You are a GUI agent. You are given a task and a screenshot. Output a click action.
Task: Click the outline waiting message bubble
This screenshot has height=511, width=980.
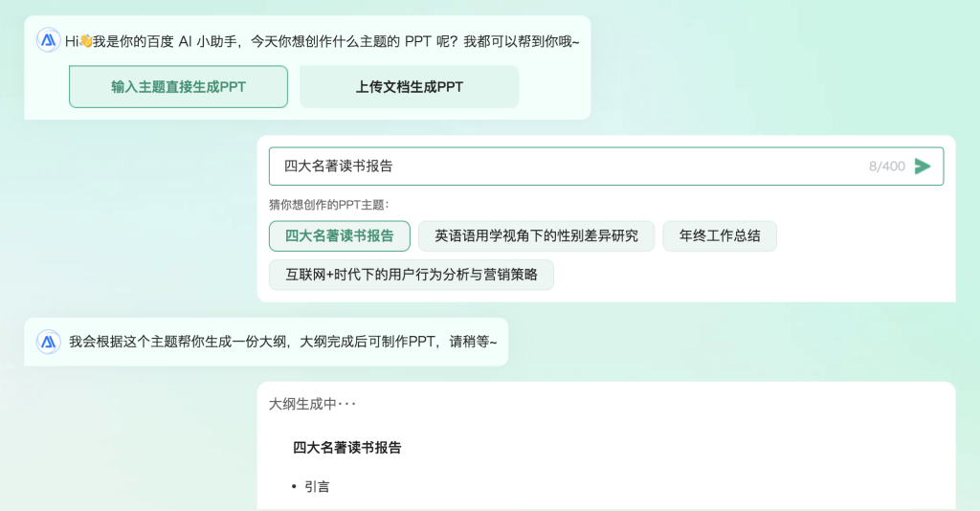266,342
